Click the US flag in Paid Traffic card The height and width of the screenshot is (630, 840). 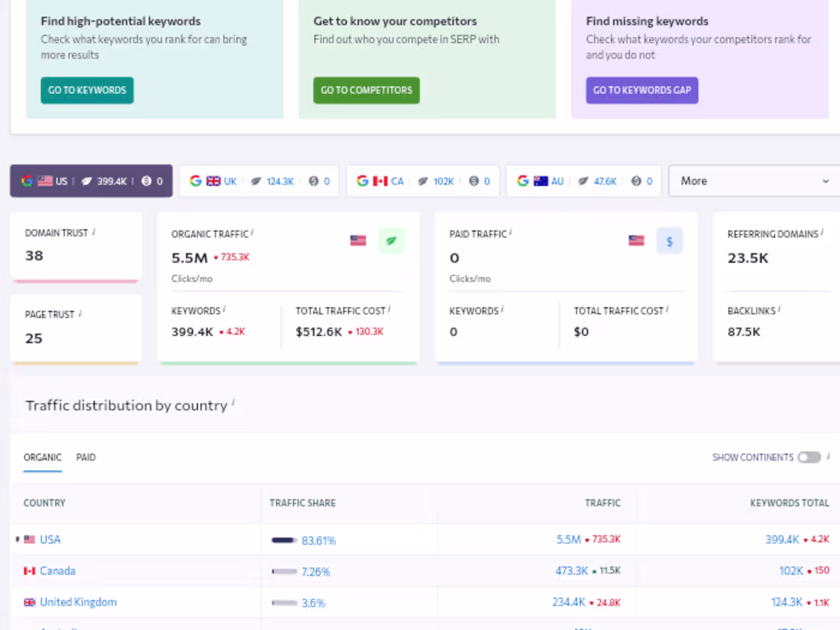click(636, 241)
